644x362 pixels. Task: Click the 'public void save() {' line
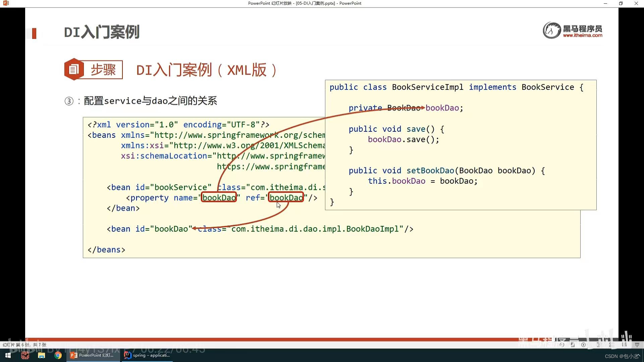tap(396, 129)
